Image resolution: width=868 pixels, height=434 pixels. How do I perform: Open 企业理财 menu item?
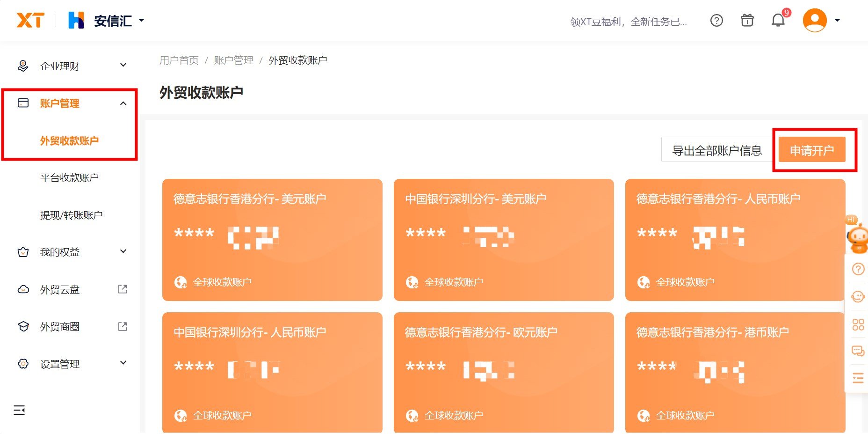coord(60,66)
